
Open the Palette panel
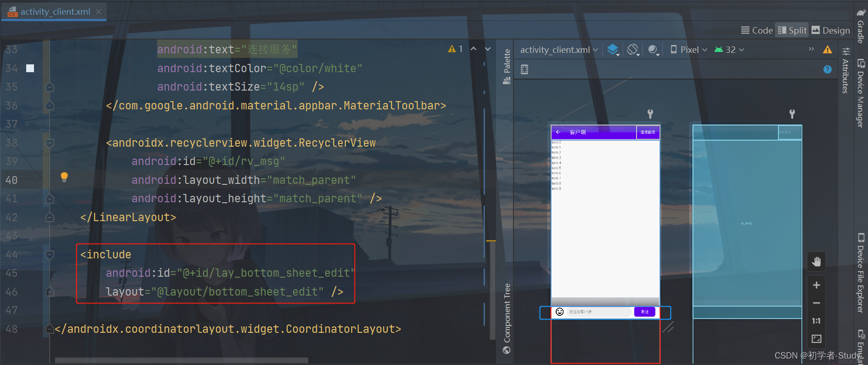click(507, 67)
